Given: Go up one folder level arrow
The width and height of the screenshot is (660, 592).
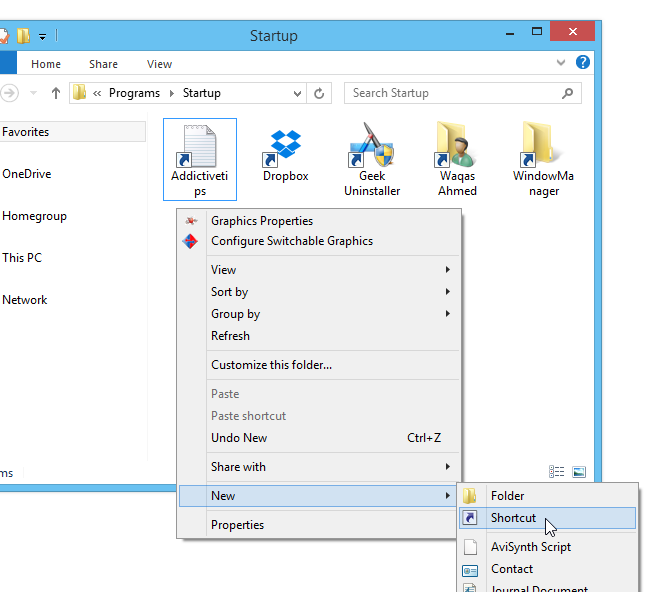Looking at the screenshot, I should pyautogui.click(x=55, y=93).
